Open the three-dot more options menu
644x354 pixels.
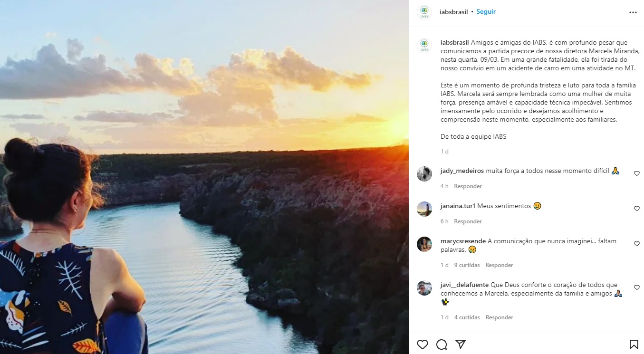point(633,12)
